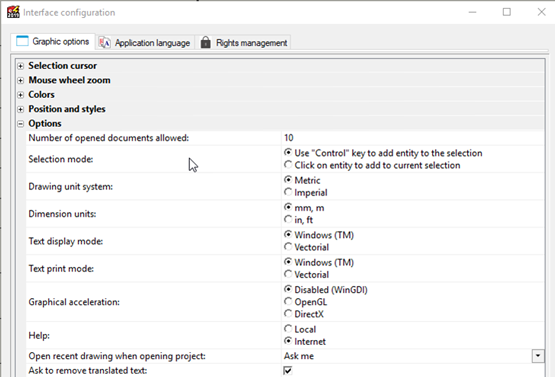Choose Local help option

[288, 329]
